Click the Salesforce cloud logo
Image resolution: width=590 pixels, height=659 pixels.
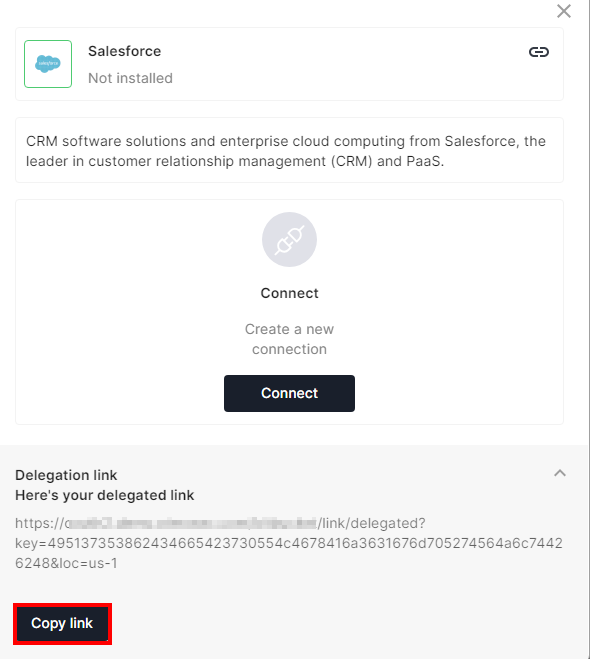(x=48, y=64)
